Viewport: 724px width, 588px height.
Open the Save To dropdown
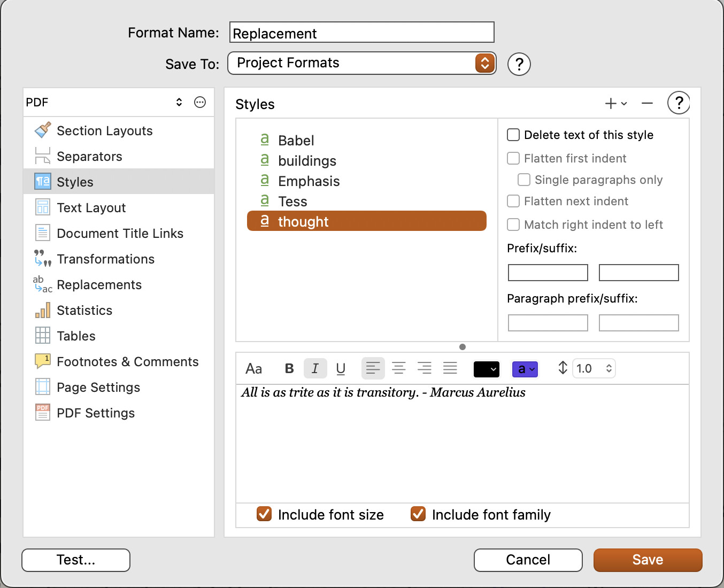click(362, 63)
